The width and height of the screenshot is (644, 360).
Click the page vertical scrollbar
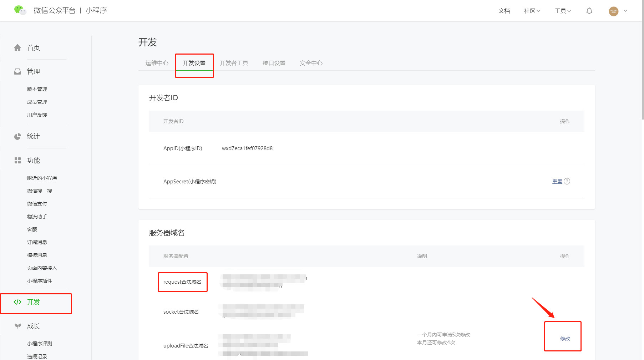click(643, 61)
